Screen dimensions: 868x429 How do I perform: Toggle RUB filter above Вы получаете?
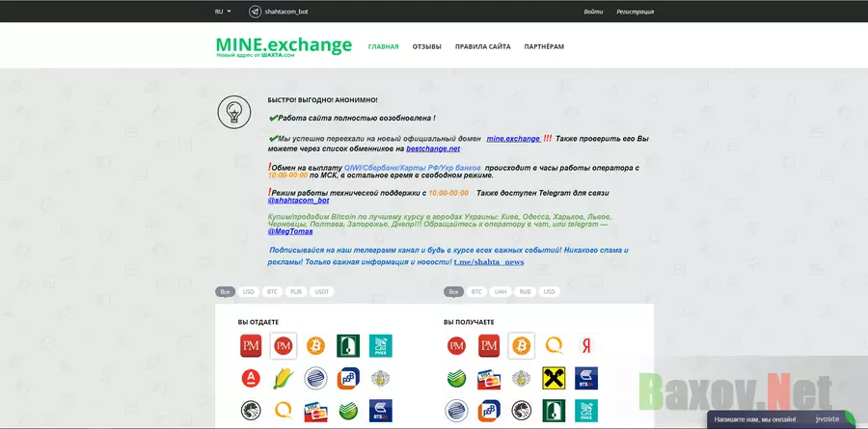coord(525,292)
